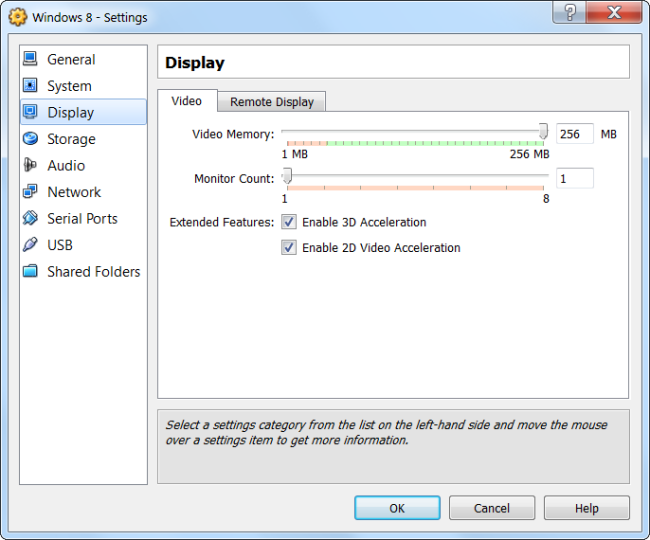The height and width of the screenshot is (540, 650).
Task: Select the Display category label
Action: (x=70, y=112)
